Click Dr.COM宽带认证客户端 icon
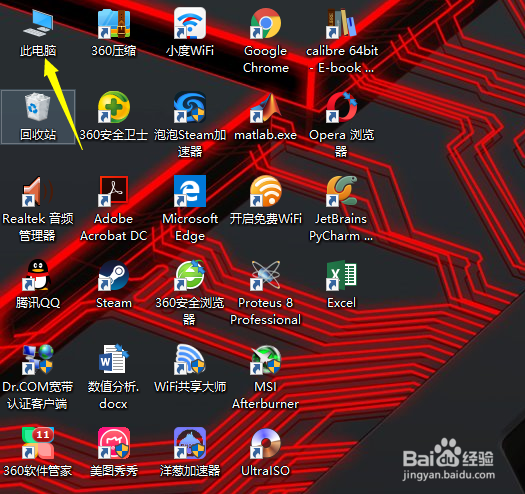This screenshot has height=494, width=525. (x=38, y=359)
